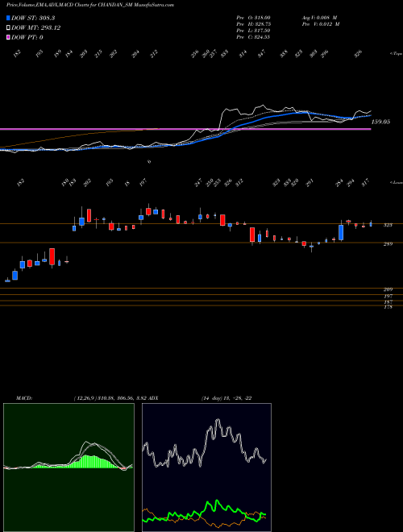Click the MACD (12,26,9) values readout
Viewport: 403px width, 532px height.
coord(110,398)
